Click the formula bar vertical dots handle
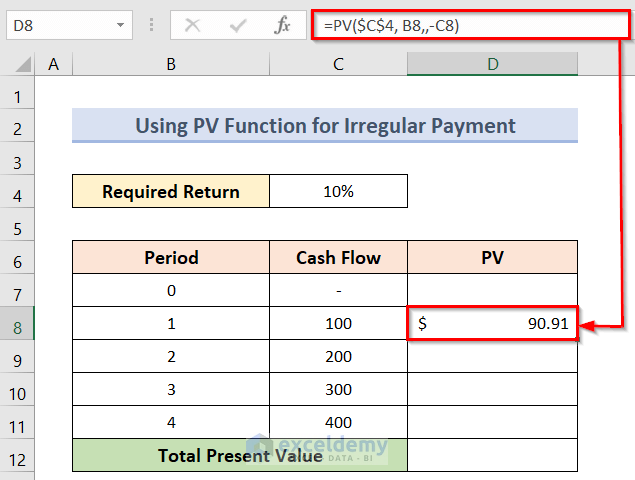The width and height of the screenshot is (635, 480). [151, 25]
